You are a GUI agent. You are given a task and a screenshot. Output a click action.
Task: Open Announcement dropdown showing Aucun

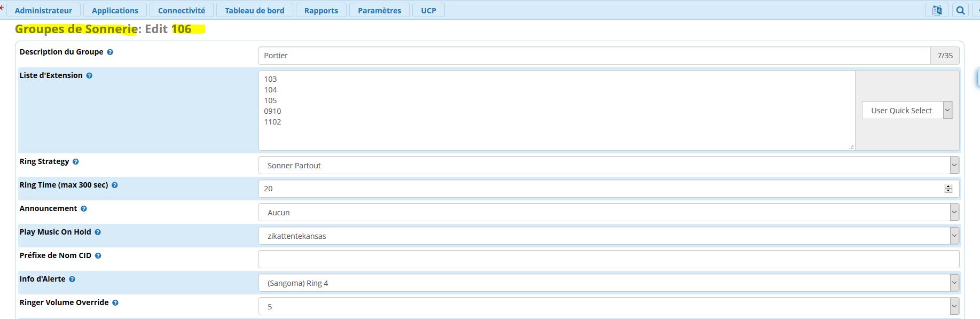pos(609,213)
